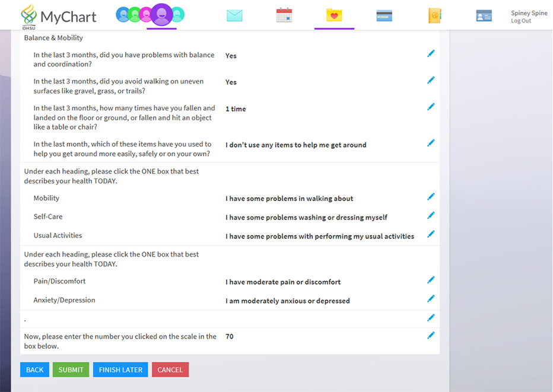Open the Messages envelope icon
This screenshot has width=553, height=392.
[x=234, y=16]
